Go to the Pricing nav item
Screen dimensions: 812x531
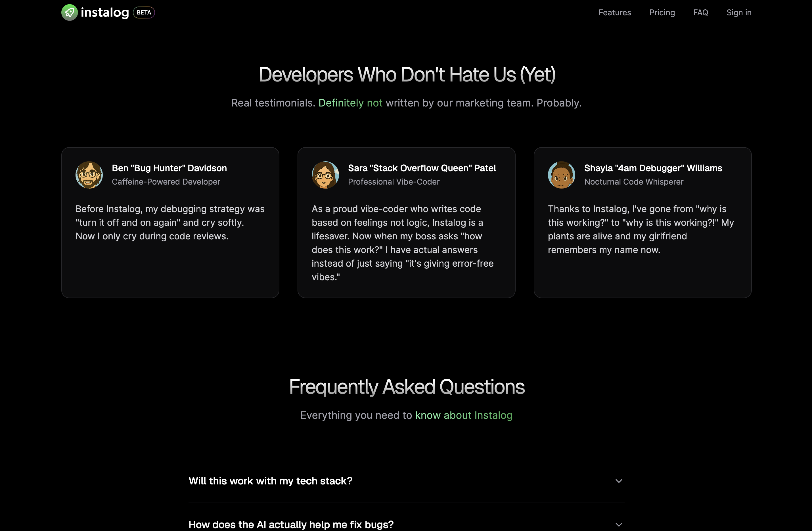click(x=662, y=12)
